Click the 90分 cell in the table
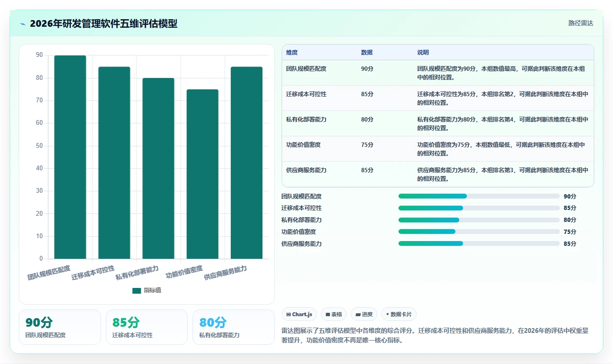This screenshot has height=364, width=613. click(x=367, y=69)
